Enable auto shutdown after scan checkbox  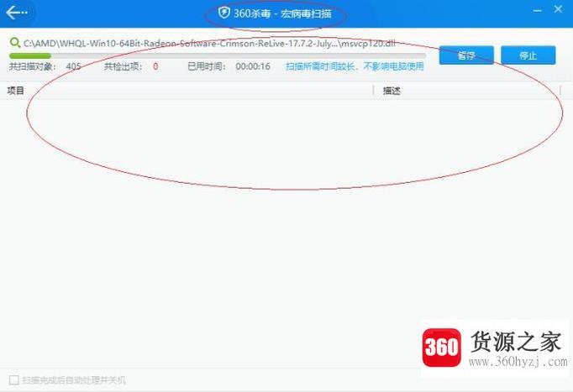click(x=14, y=380)
